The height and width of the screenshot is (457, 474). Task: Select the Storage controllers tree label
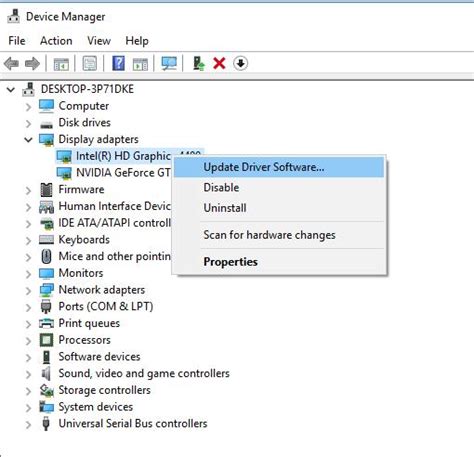pos(104,390)
